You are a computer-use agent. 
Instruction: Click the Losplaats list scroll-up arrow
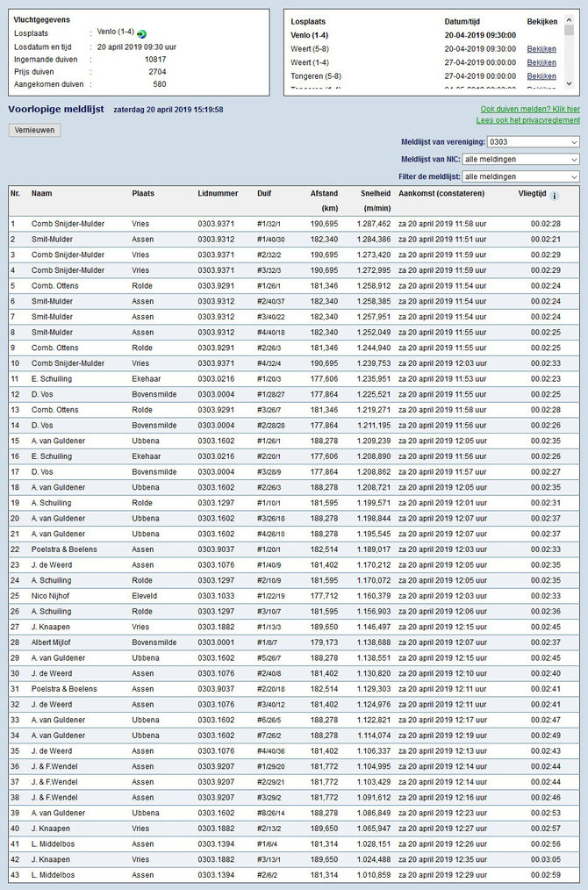point(570,20)
